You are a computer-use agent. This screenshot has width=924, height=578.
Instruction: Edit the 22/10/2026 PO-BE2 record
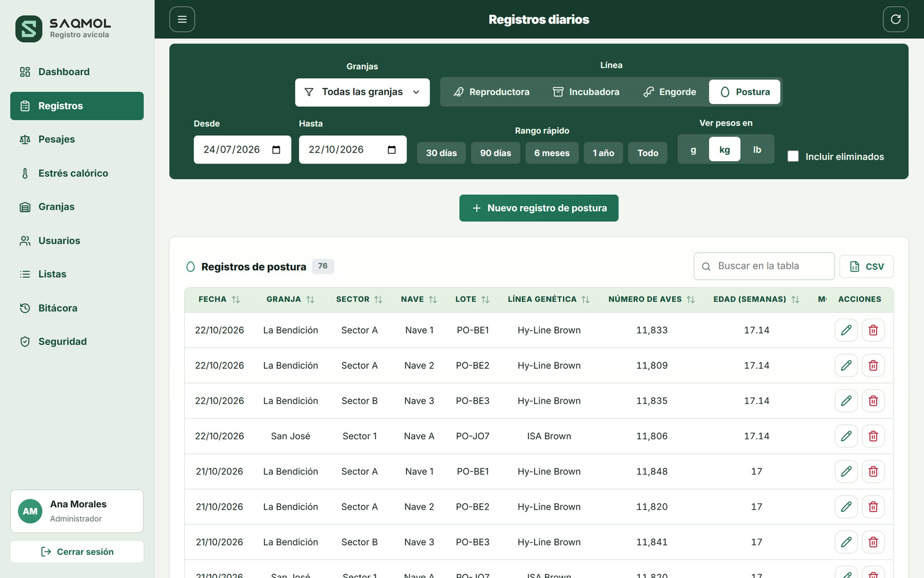pos(846,365)
